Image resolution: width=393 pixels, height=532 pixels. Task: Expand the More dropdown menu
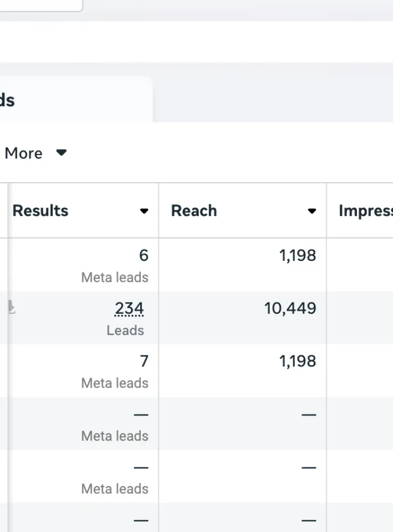pos(24,153)
